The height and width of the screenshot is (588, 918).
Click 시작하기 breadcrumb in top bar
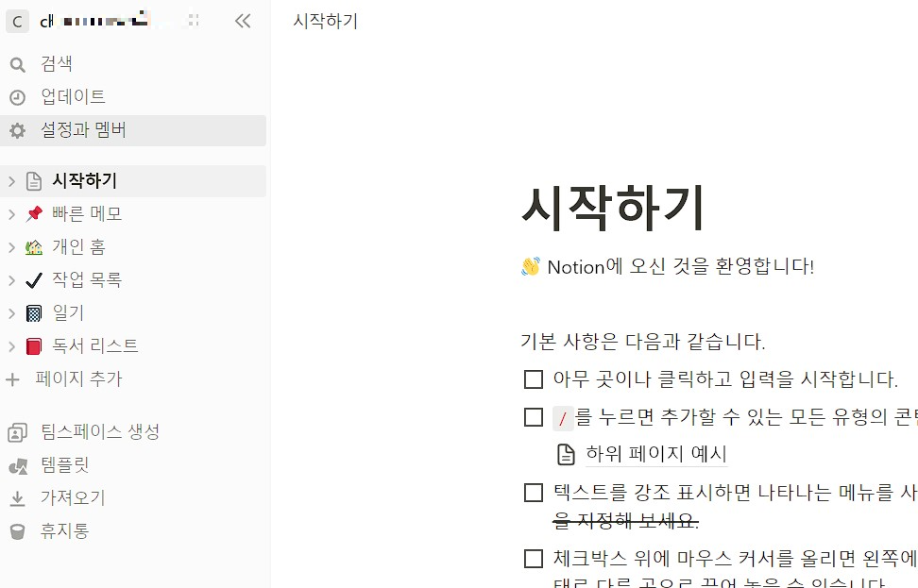point(326,21)
